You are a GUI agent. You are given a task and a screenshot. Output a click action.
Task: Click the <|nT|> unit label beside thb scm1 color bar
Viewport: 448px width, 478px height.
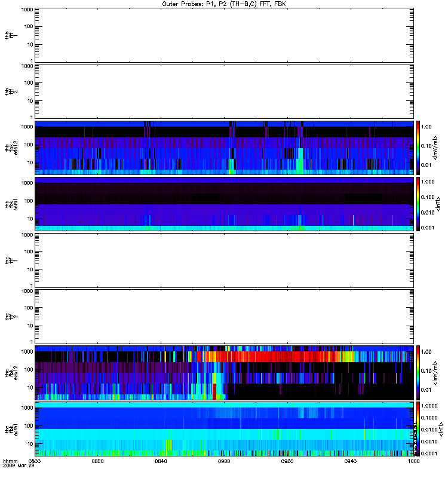click(x=438, y=204)
